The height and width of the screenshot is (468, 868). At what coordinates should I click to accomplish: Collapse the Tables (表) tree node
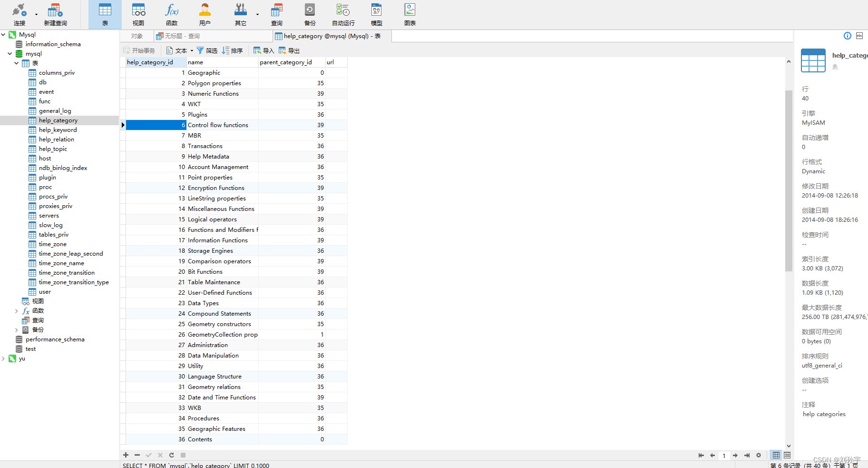tap(17, 63)
